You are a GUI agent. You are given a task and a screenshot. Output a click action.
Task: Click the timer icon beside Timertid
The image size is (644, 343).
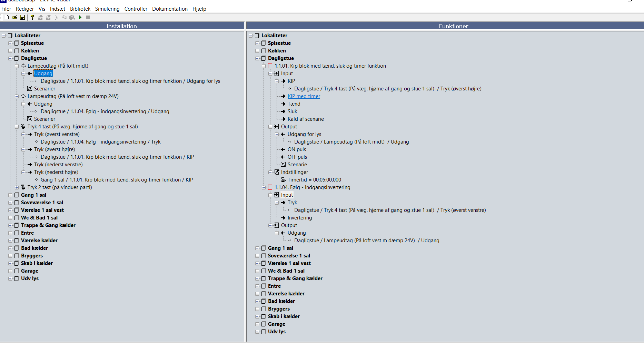[x=283, y=180]
